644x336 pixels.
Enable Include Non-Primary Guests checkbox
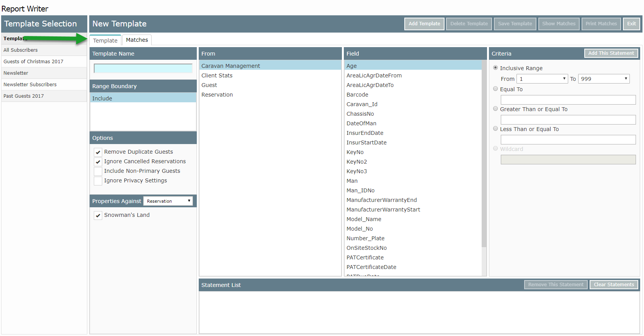98,171
